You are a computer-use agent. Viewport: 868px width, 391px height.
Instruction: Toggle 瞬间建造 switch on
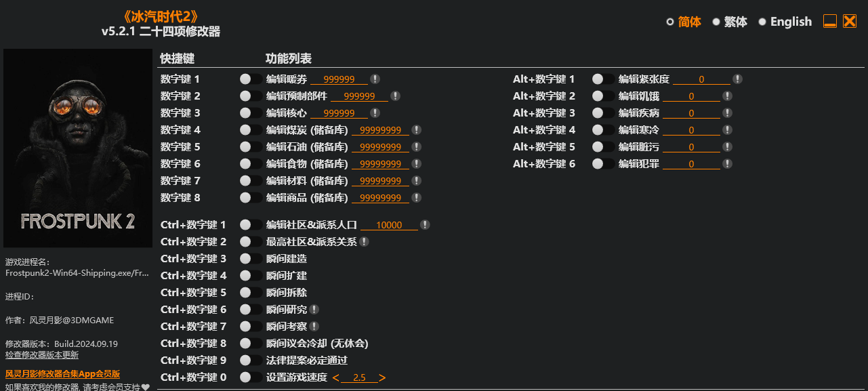pyautogui.click(x=251, y=259)
